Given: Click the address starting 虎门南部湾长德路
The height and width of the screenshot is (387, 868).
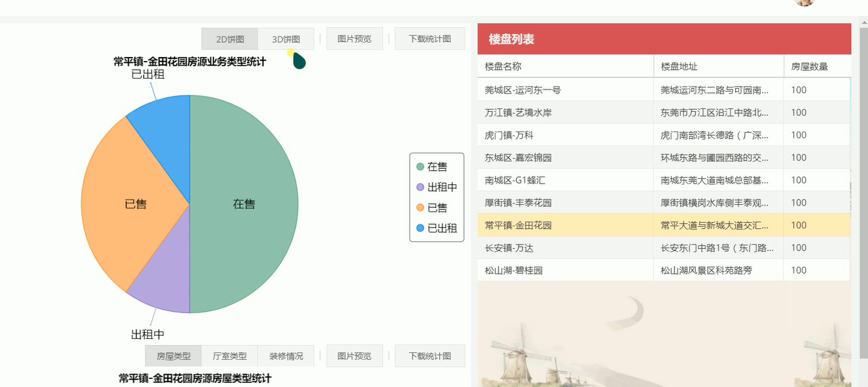Looking at the screenshot, I should click(715, 136).
